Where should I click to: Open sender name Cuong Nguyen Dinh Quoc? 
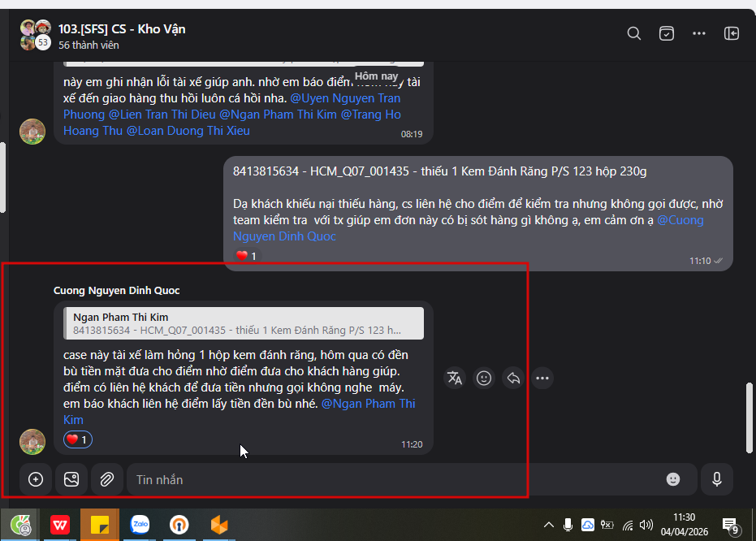pyautogui.click(x=117, y=290)
